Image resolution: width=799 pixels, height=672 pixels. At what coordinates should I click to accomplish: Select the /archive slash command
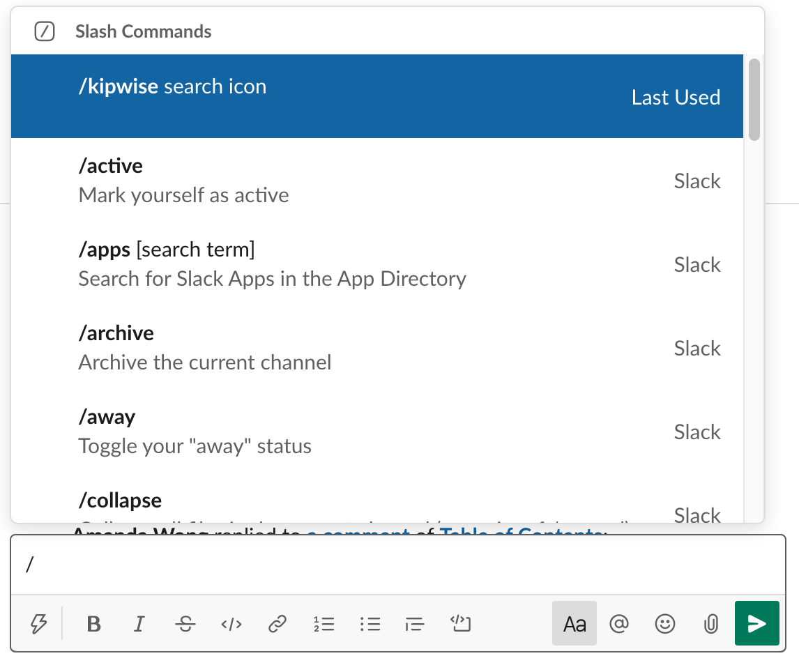(279, 347)
